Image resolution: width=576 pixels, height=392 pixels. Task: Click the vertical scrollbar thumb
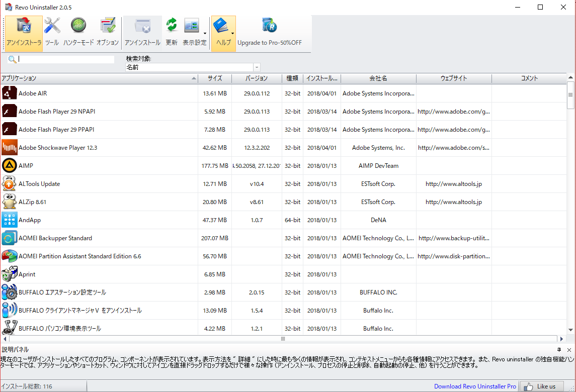[x=570, y=95]
